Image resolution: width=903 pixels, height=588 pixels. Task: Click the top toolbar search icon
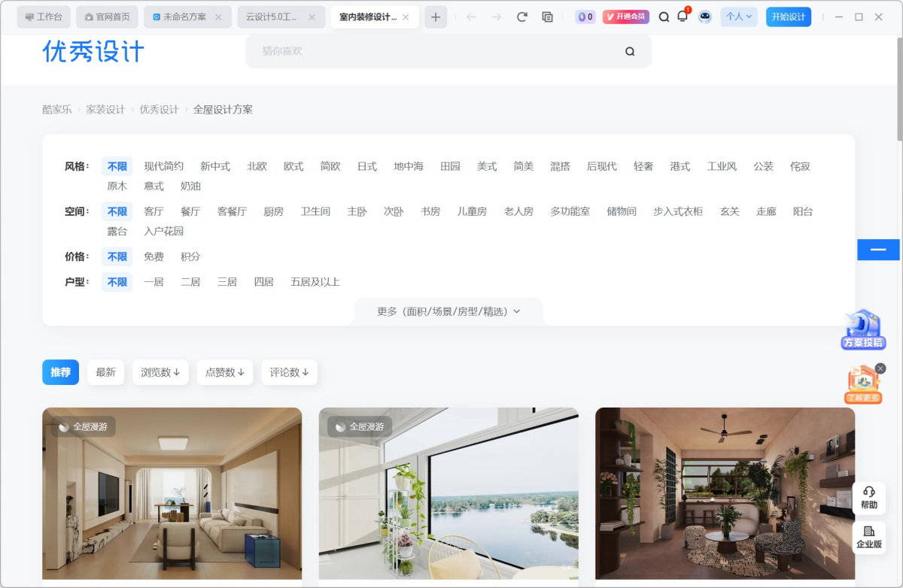664,17
